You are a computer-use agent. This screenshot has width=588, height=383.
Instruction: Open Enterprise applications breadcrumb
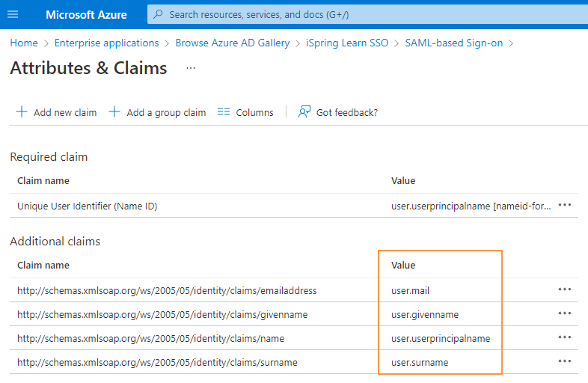pos(106,43)
